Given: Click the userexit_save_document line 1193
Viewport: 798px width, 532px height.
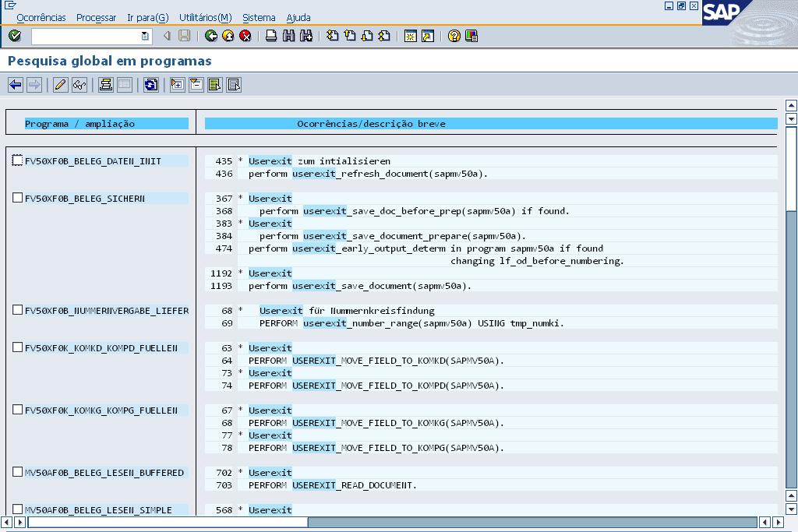Looking at the screenshot, I should point(360,286).
